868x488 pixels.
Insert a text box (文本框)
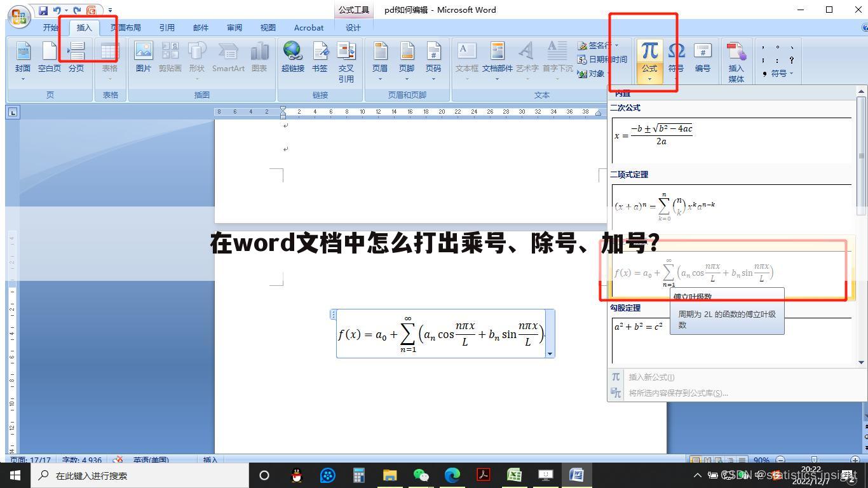(x=466, y=61)
